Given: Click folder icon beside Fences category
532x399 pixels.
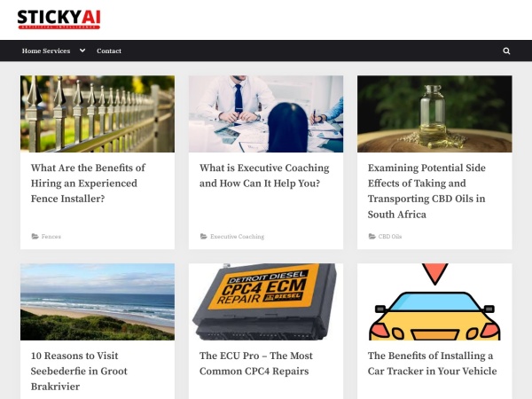Looking at the screenshot, I should 35,236.
